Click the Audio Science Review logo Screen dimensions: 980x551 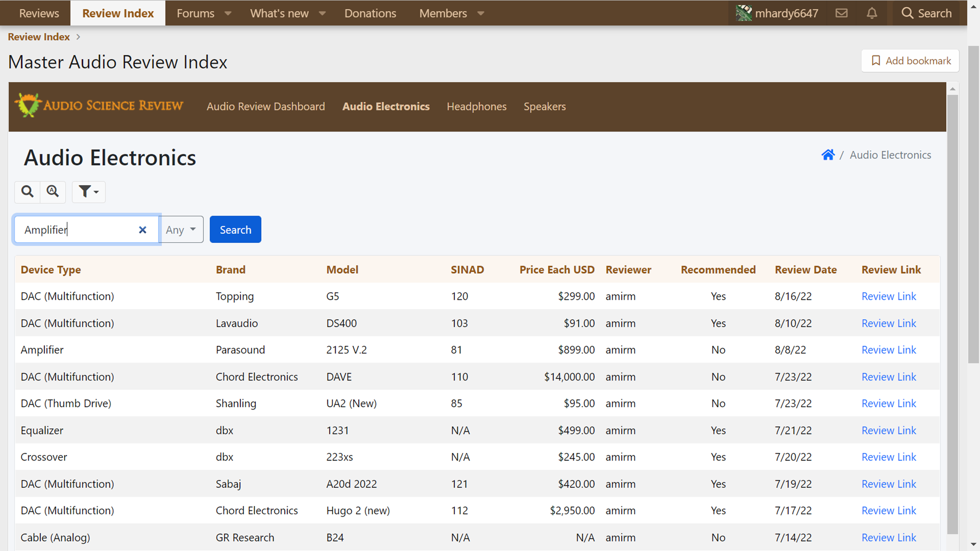click(99, 105)
